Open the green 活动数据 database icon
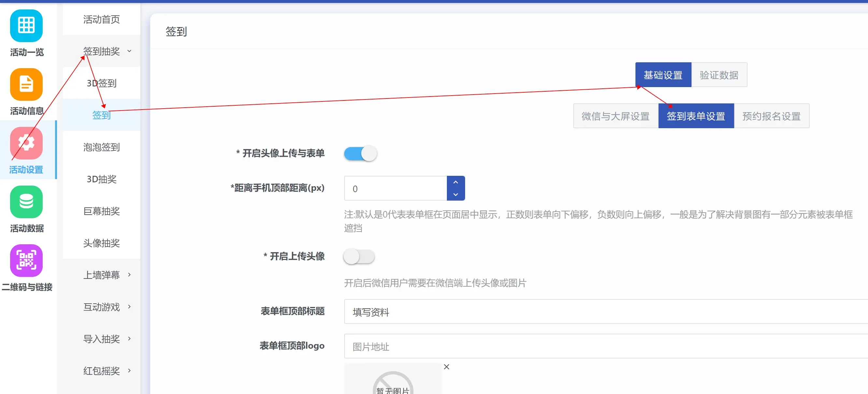This screenshot has height=394, width=868. click(x=26, y=202)
